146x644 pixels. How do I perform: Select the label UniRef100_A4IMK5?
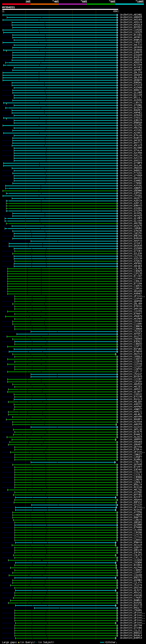131,319
